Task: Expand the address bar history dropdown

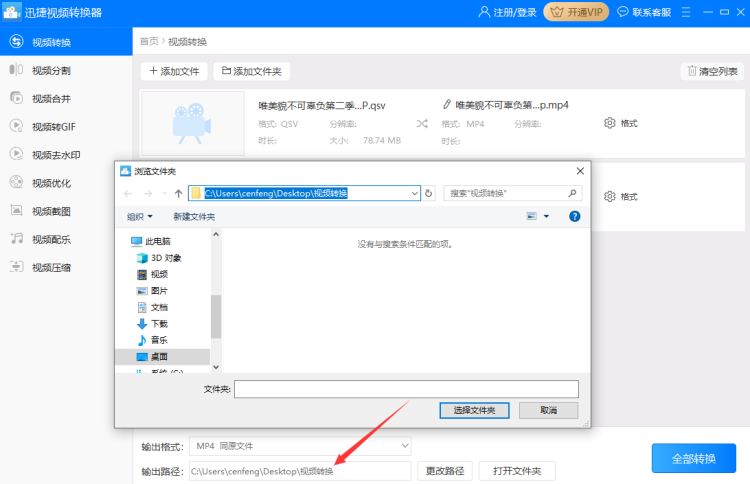Action: (x=414, y=193)
